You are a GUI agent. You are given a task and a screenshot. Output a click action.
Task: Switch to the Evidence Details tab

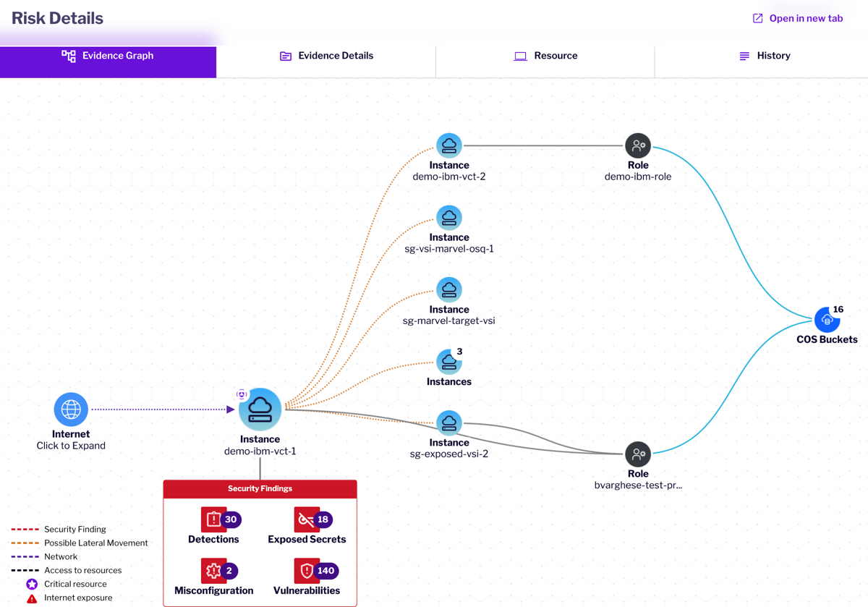tap(326, 56)
